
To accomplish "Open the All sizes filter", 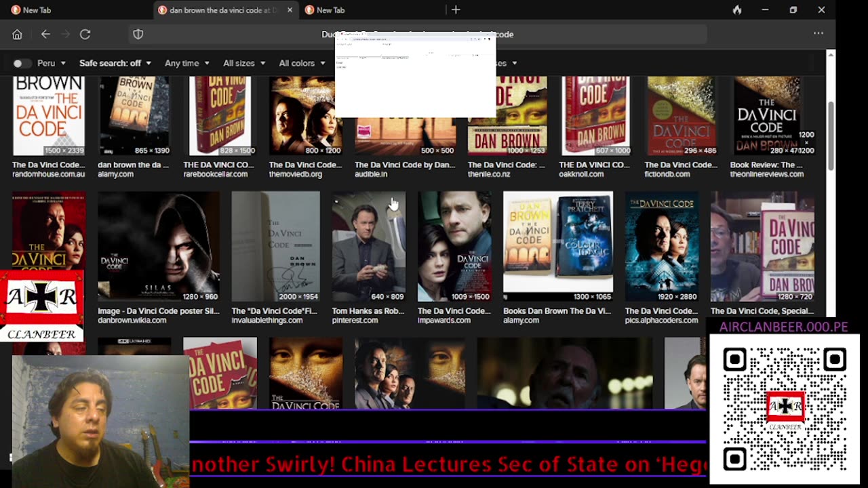I will pyautogui.click(x=244, y=63).
